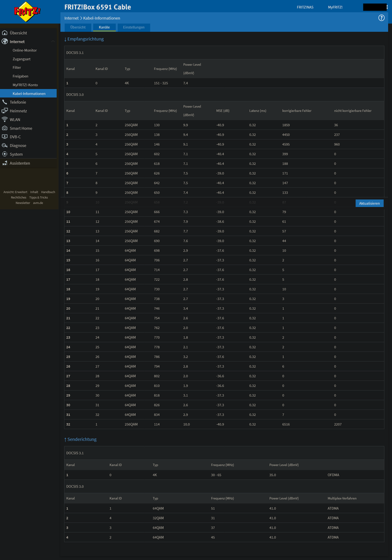Screen dimensions: 392x560
Task: Click the Aktualisieren button
Action: pos(370,203)
